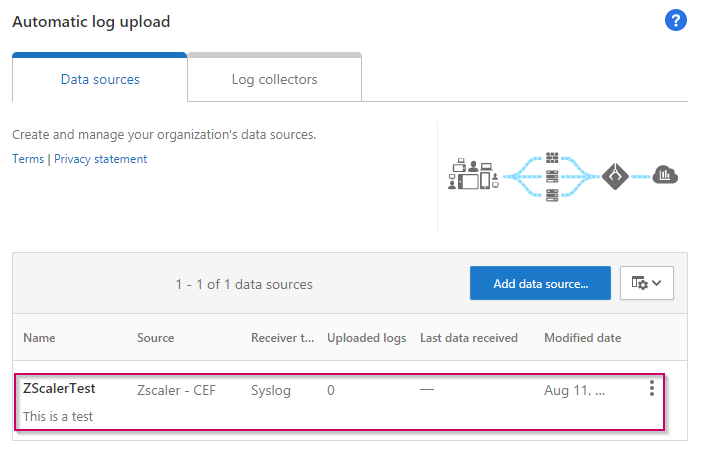
Task: Open the blue help question mark icon
Action: click(676, 21)
